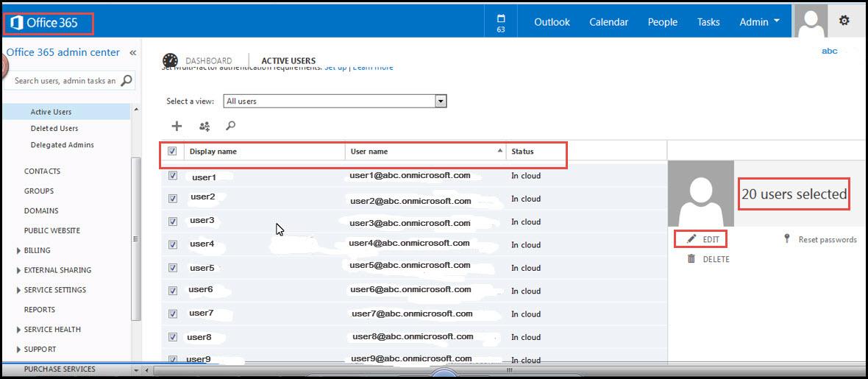Open the Select a view dropdown
Viewport: 868px width, 379px height.
pyautogui.click(x=335, y=102)
